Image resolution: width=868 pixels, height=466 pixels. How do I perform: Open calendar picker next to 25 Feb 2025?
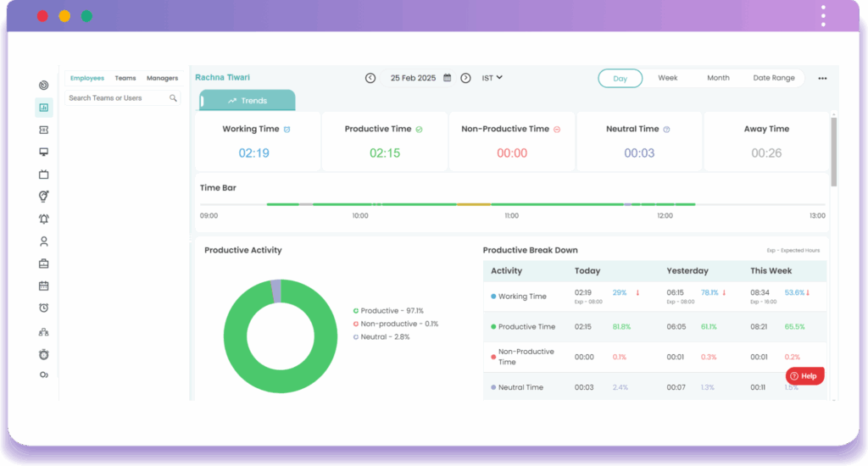click(448, 78)
